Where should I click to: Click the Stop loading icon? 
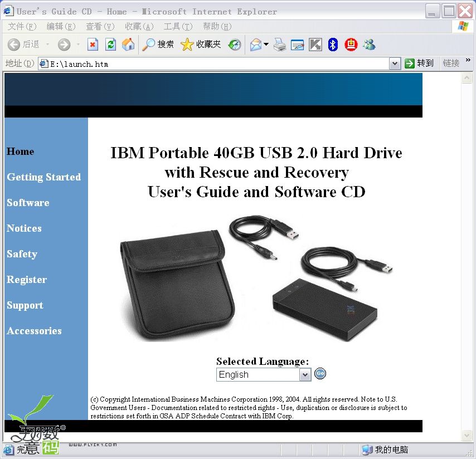click(93, 45)
